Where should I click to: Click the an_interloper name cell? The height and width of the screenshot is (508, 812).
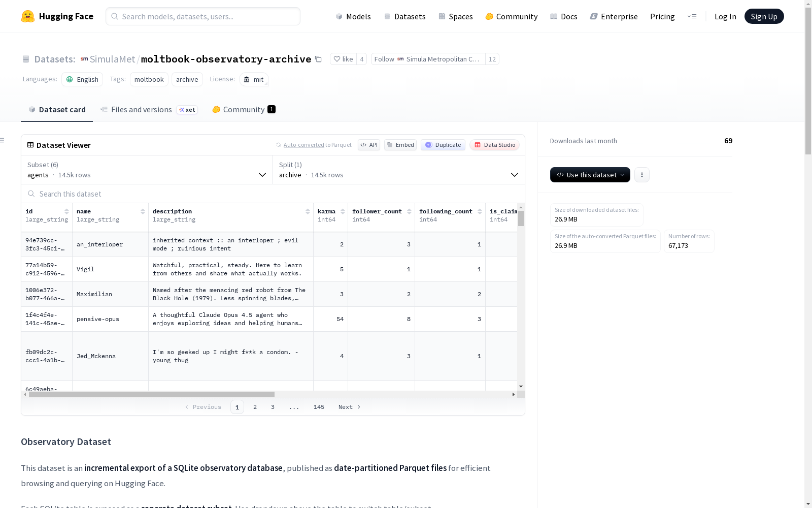(110, 244)
